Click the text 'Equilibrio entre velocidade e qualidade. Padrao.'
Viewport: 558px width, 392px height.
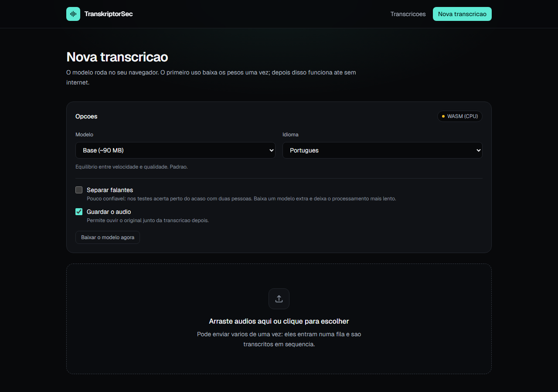132,167
